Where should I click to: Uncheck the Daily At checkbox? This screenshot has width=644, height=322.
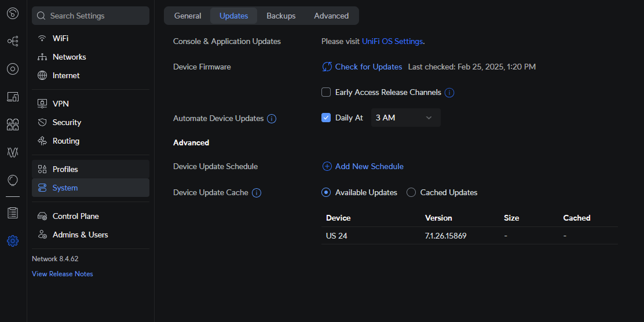326,118
